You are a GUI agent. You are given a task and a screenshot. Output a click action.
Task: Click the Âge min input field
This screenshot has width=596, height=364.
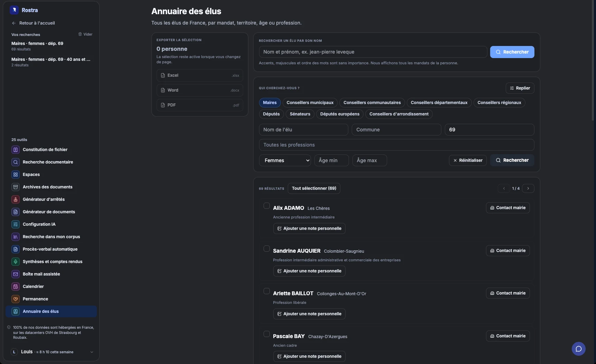click(x=331, y=160)
